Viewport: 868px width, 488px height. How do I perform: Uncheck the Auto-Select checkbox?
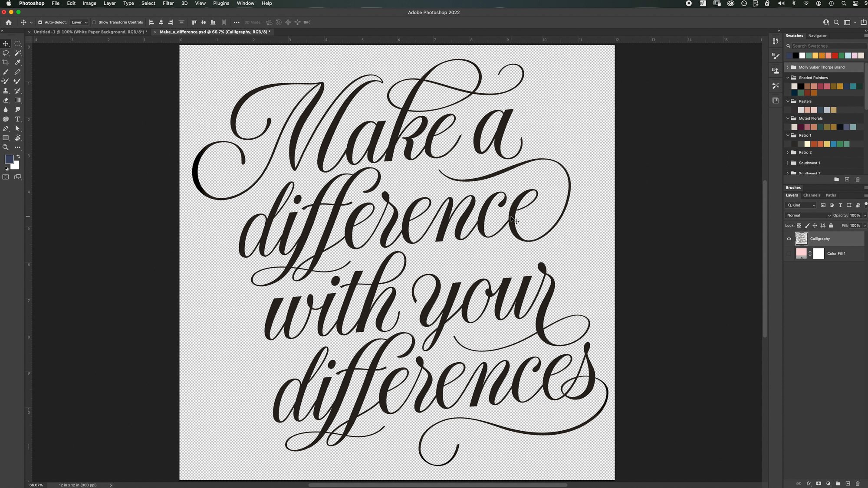[x=40, y=22]
